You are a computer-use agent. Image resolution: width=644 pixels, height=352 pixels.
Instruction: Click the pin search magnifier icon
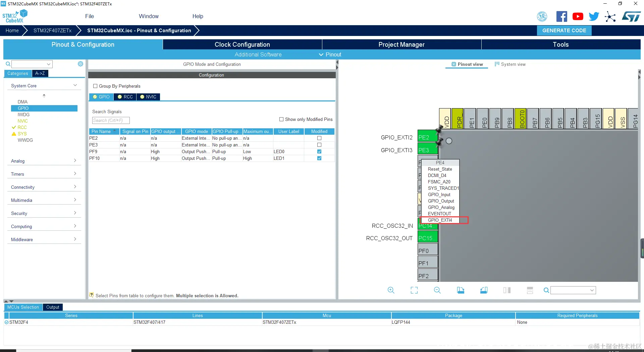point(546,290)
